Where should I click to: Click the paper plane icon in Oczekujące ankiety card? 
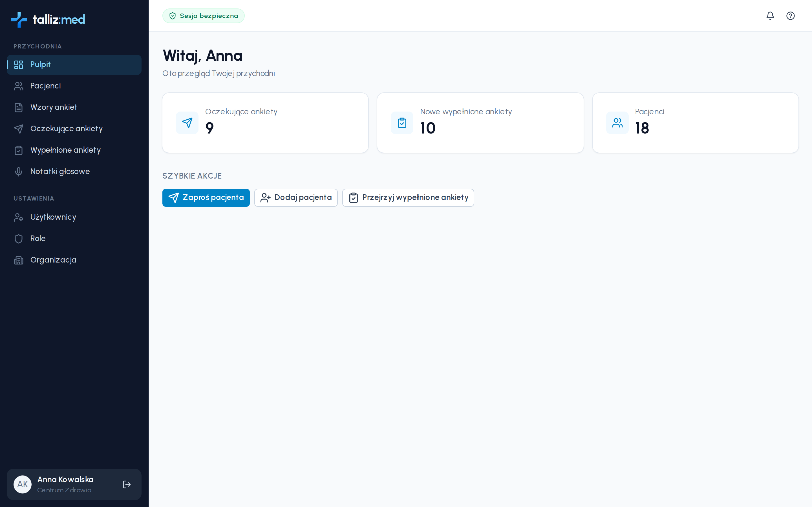point(187,123)
